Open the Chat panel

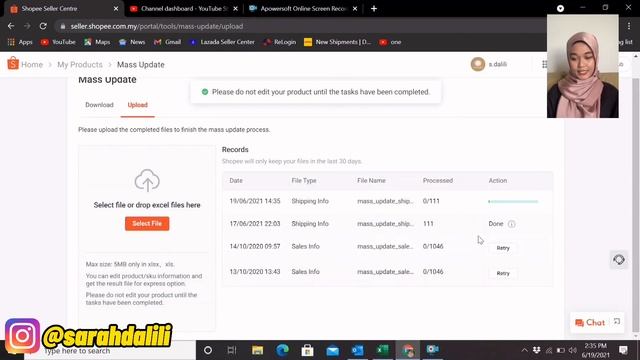590,322
